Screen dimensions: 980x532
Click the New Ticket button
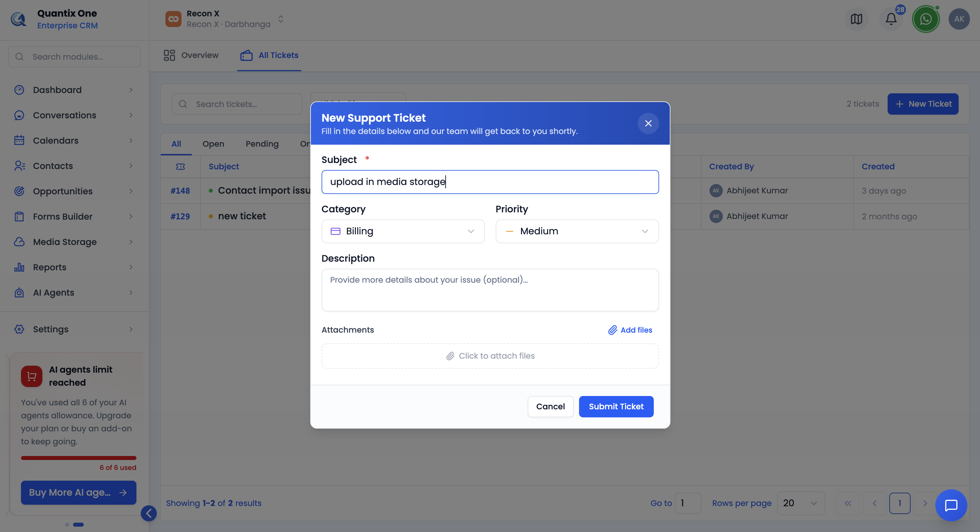923,104
